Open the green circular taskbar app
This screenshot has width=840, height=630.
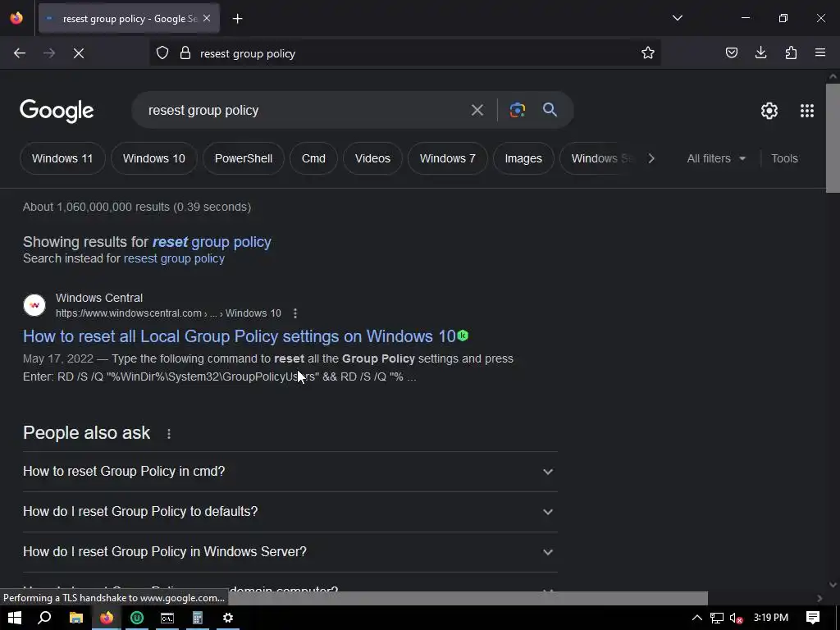pos(137,618)
